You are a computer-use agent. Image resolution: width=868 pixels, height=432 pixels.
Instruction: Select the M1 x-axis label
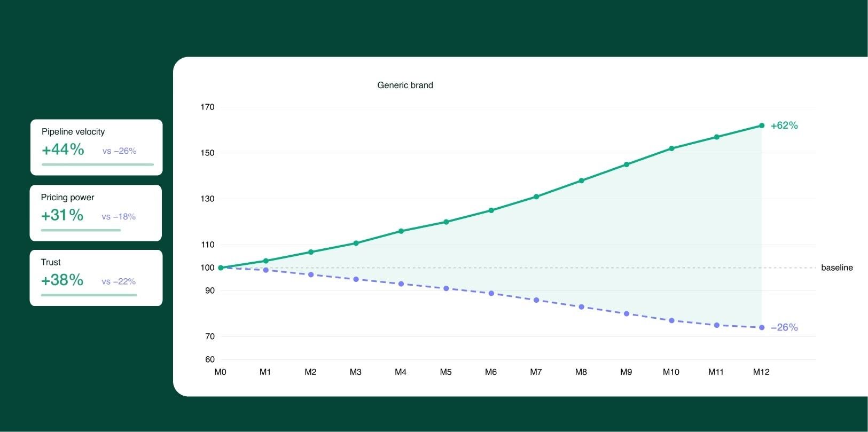[265, 372]
